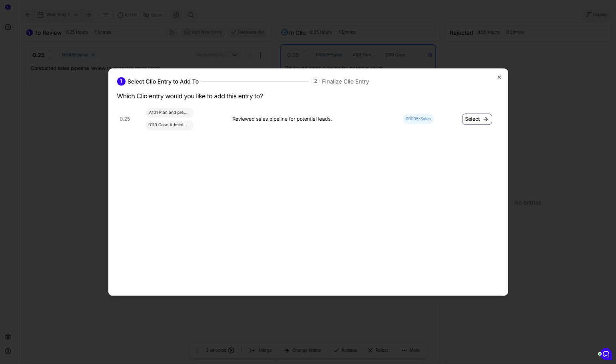Go to next day with right arrow
616x364 pixels.
89,15
